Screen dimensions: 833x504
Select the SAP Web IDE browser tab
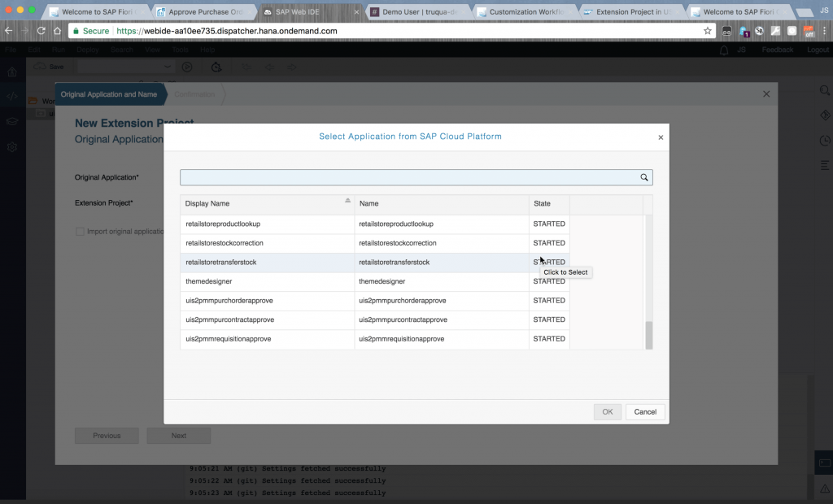click(312, 11)
